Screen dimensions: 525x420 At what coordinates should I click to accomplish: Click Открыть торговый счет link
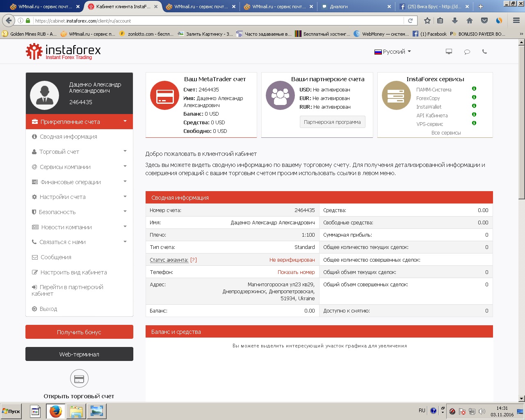pyautogui.click(x=79, y=396)
